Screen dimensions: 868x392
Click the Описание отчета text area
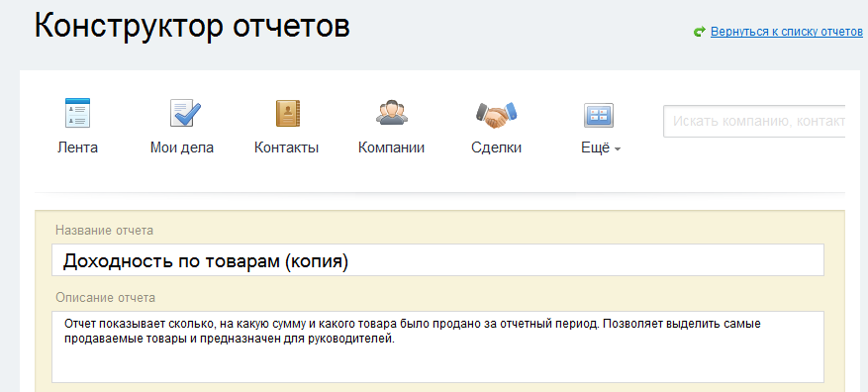[437, 346]
